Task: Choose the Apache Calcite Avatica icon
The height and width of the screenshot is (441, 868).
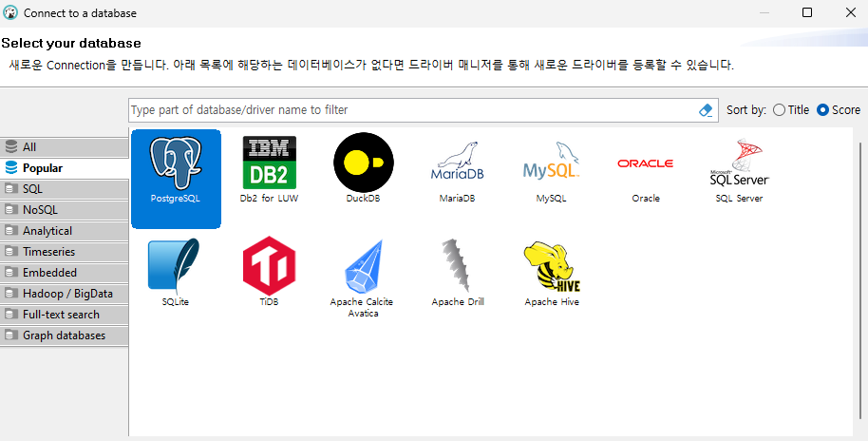Action: [363, 266]
